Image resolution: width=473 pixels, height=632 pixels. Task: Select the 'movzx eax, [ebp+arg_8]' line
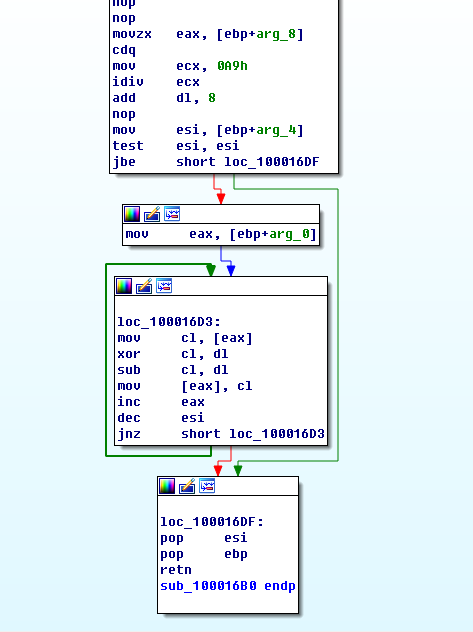pos(208,34)
